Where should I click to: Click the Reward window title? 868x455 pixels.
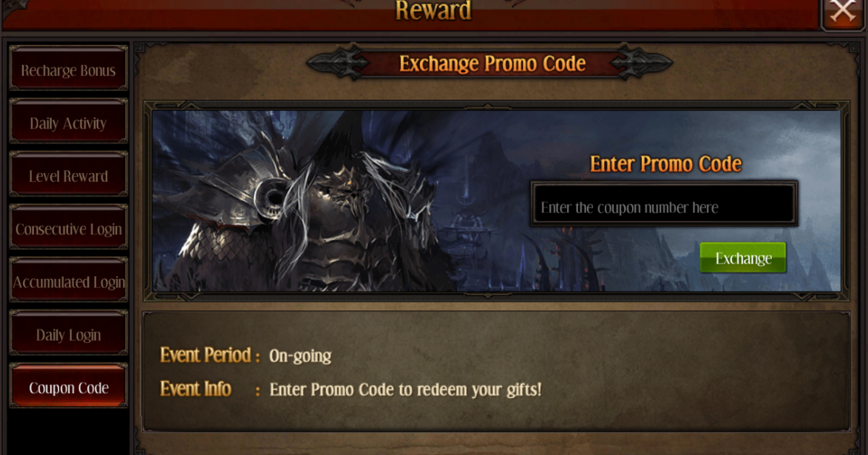click(433, 10)
